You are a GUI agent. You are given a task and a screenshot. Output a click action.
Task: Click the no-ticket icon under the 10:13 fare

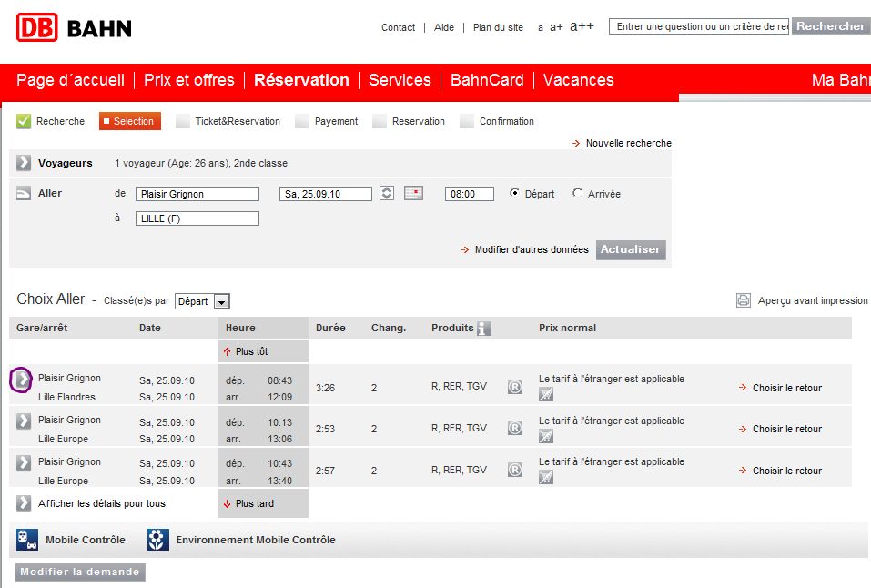546,436
